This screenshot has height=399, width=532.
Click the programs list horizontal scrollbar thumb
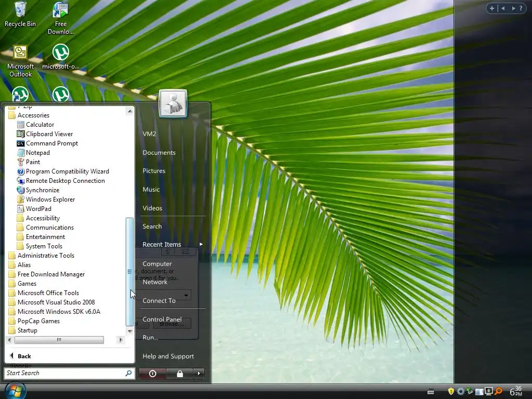[59, 340]
